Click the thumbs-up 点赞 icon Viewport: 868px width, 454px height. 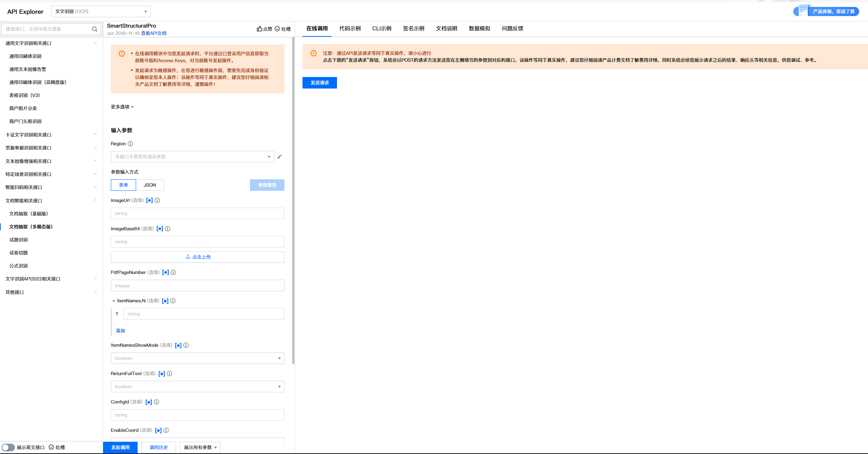click(260, 29)
